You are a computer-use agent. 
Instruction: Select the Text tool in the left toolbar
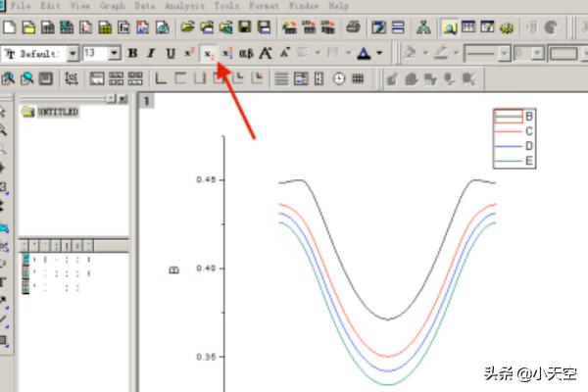[5, 281]
